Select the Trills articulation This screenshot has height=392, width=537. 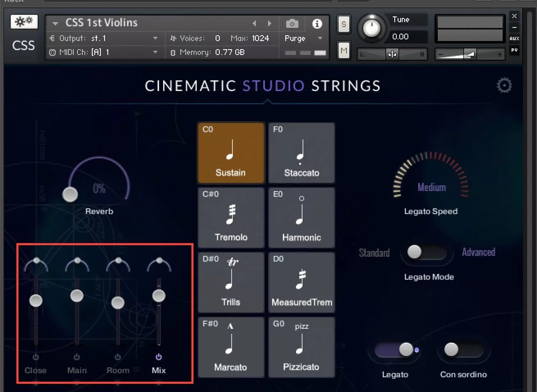(231, 282)
